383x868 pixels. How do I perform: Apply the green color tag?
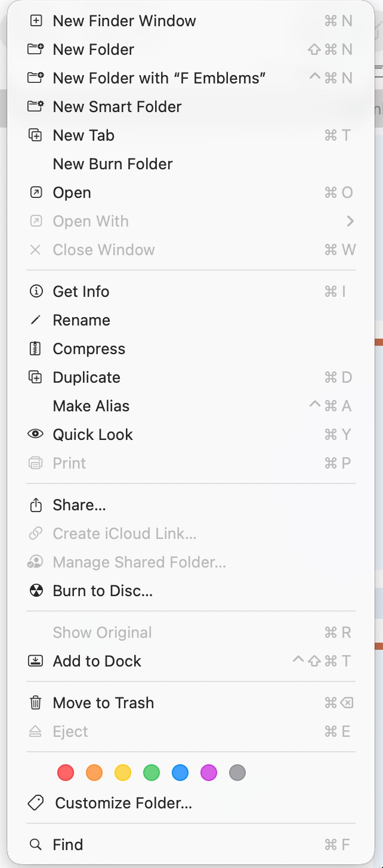[152, 773]
